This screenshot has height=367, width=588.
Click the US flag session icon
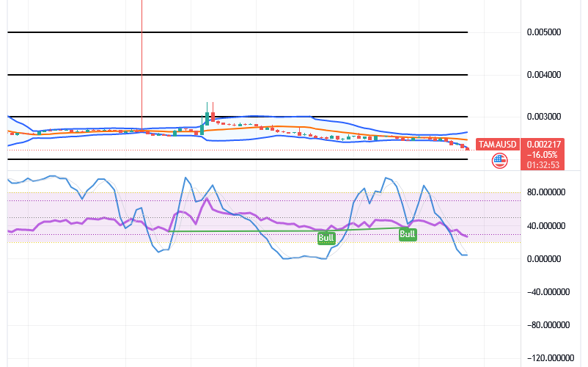[x=499, y=161]
